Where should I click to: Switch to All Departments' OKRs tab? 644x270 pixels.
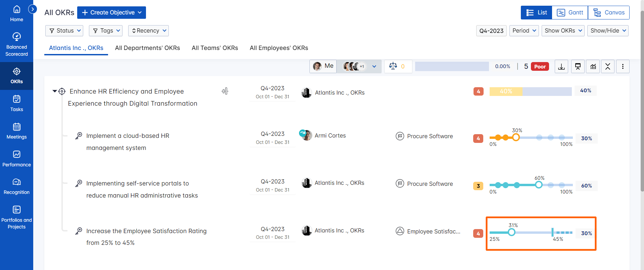[147, 48]
